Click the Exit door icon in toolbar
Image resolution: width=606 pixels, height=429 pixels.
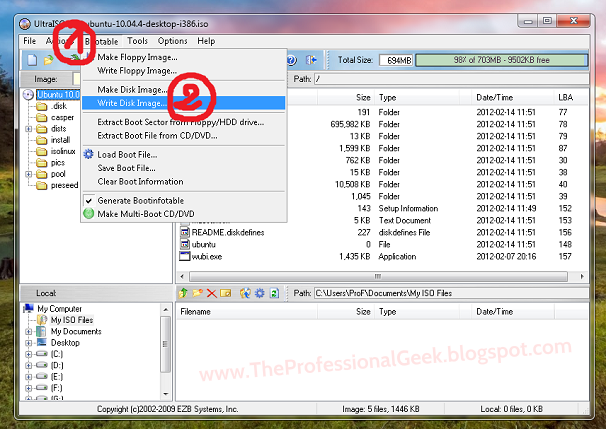pos(311,60)
